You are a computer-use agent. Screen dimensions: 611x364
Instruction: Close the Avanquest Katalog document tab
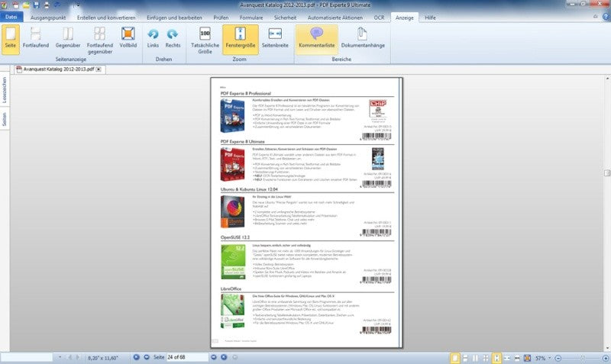pos(99,69)
